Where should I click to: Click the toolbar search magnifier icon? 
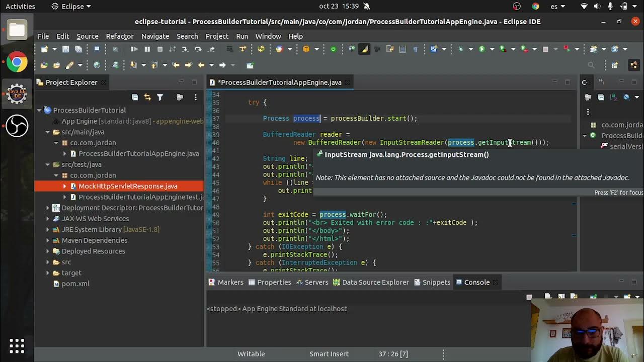591,65
